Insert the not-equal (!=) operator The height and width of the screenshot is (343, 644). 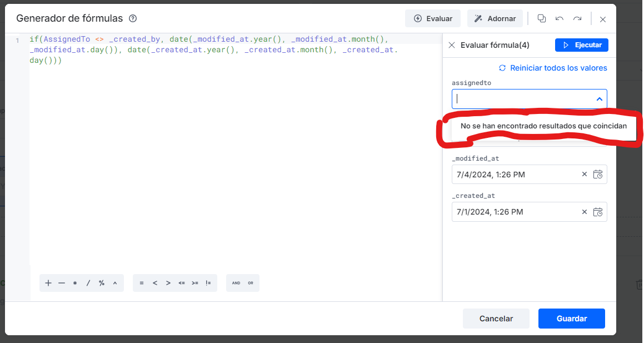(x=208, y=282)
